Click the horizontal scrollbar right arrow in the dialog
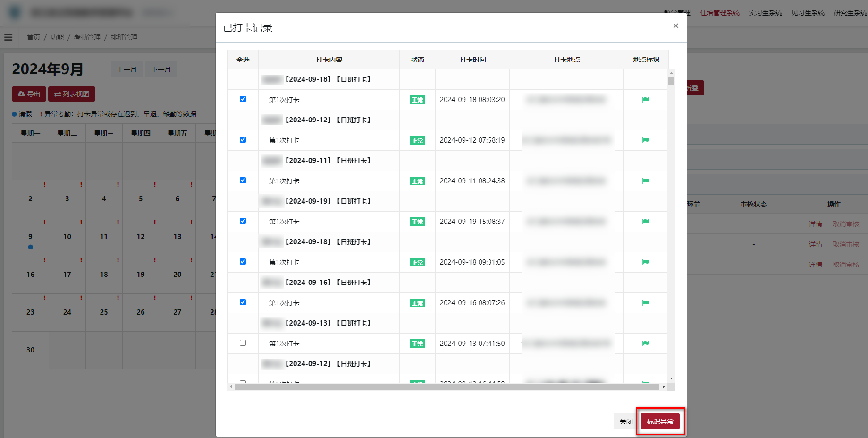The image size is (868, 438). [663, 386]
